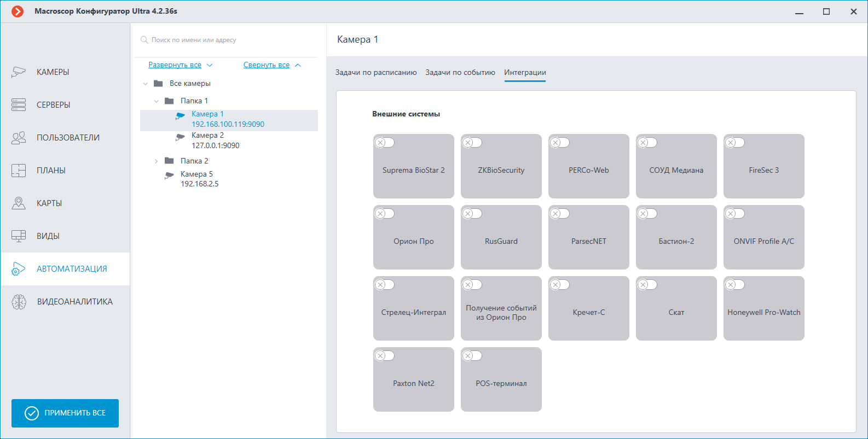Toggle the СОУД Медиана switch
The width and height of the screenshot is (868, 439).
pos(647,142)
